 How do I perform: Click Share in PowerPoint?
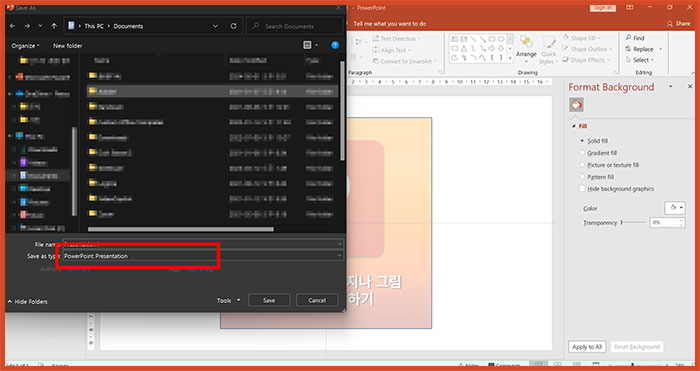[678, 24]
